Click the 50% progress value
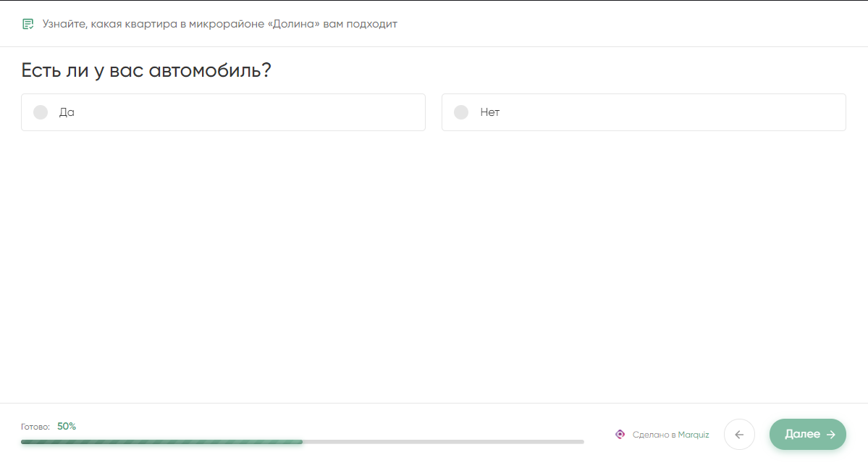Viewport: 868px width, 468px height. (67, 427)
